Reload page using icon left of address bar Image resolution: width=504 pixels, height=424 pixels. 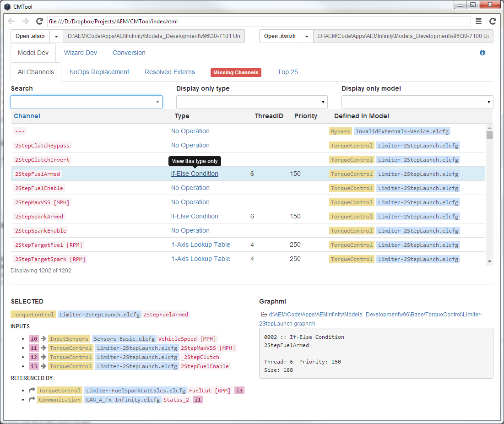(x=39, y=22)
